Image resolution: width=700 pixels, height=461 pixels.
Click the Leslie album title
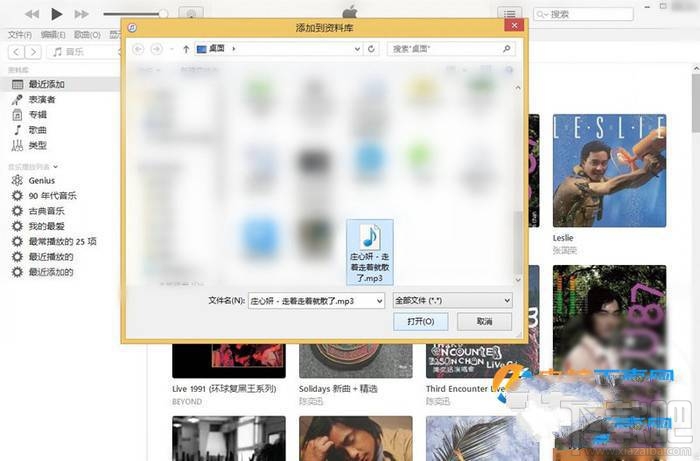[x=563, y=238]
